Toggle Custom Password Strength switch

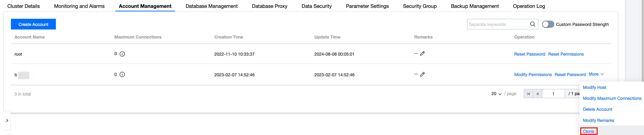tap(548, 24)
